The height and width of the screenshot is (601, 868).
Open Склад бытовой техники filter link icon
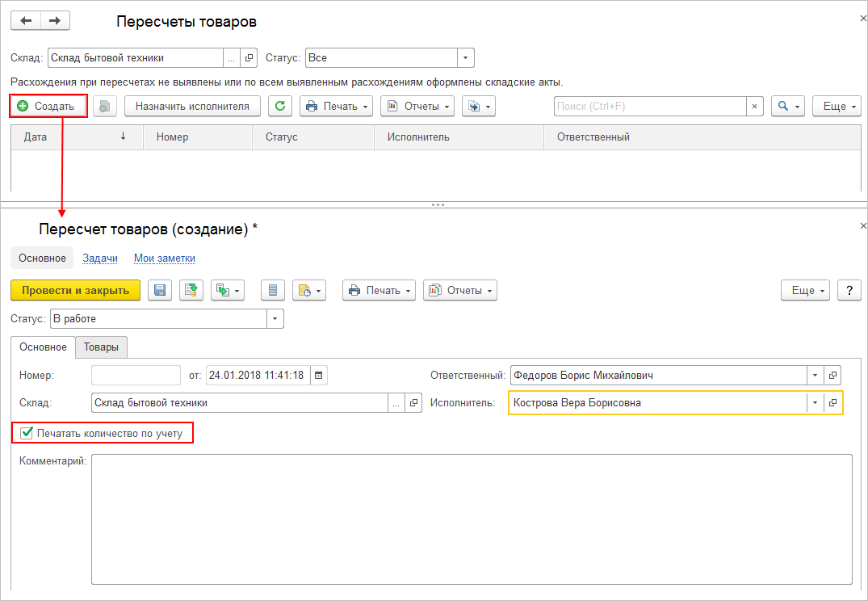pyautogui.click(x=249, y=57)
